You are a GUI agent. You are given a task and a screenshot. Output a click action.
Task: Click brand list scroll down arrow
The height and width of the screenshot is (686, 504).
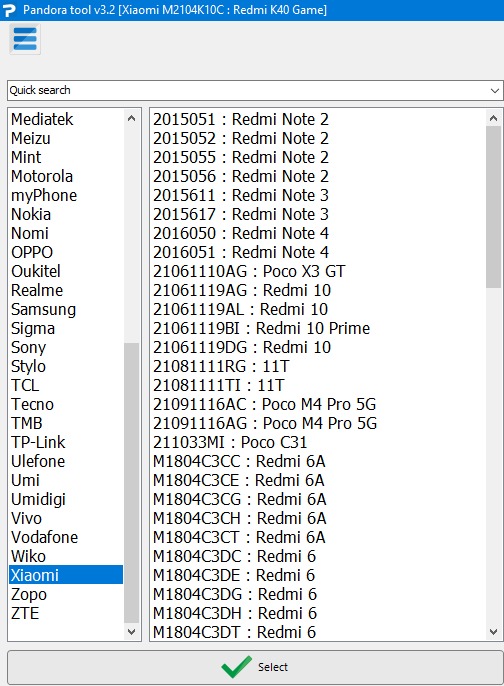[131, 631]
